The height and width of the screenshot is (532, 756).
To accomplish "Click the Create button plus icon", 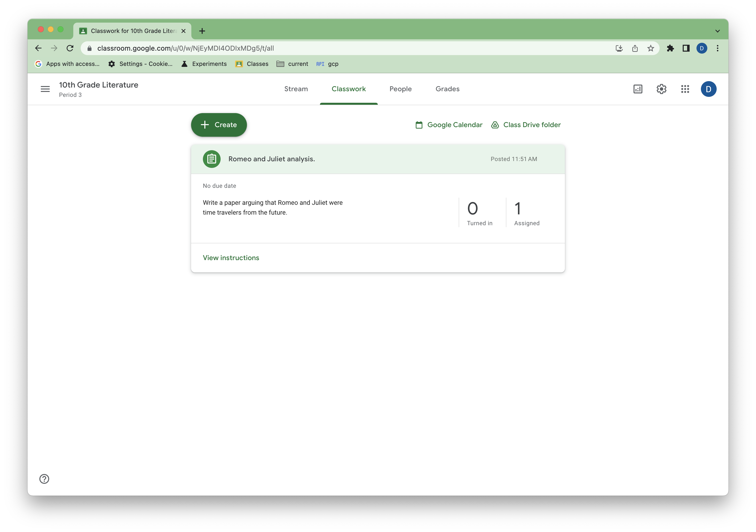I will pos(205,124).
